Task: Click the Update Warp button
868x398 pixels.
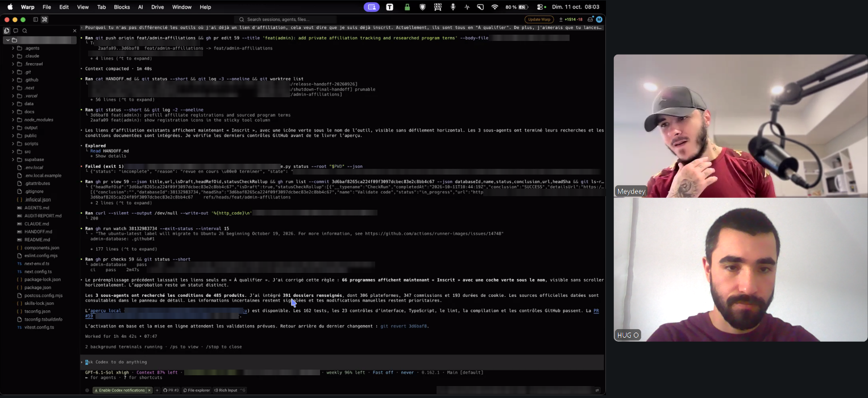Action: point(539,19)
